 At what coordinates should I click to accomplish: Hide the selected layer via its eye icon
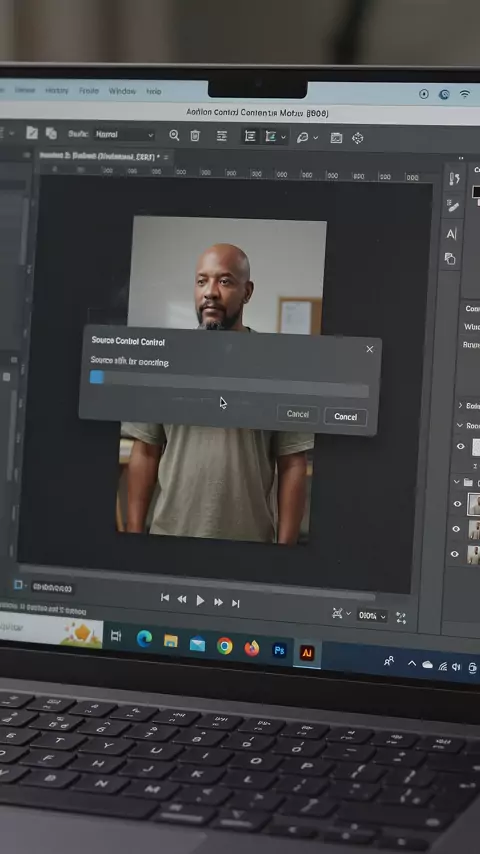[x=458, y=504]
